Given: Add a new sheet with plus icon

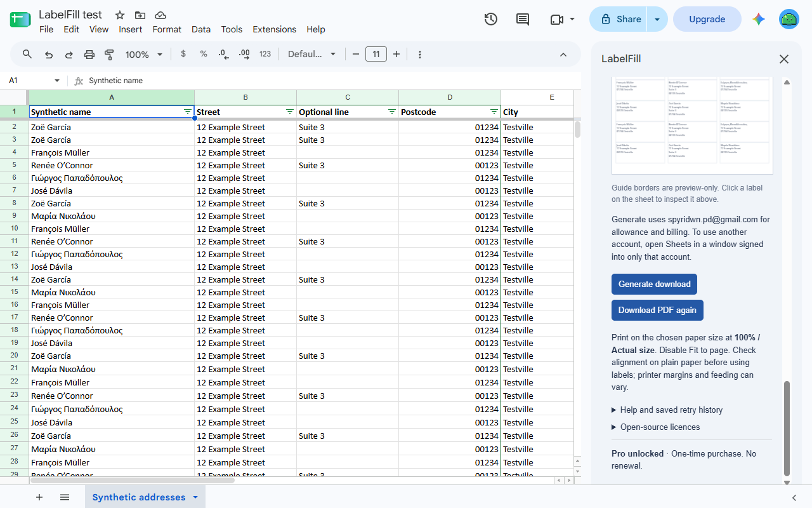Looking at the screenshot, I should click(x=39, y=497).
